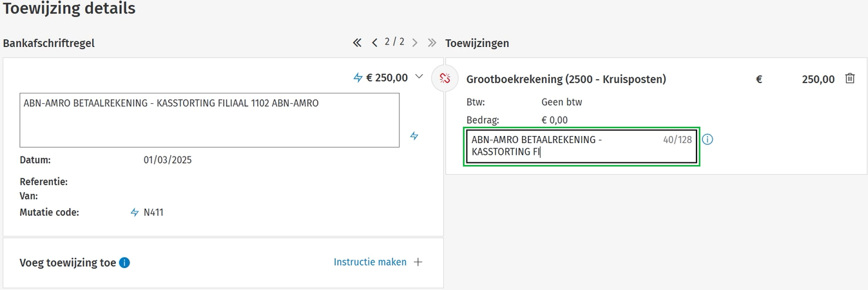Click the Toewijzingen section title

coord(477,43)
